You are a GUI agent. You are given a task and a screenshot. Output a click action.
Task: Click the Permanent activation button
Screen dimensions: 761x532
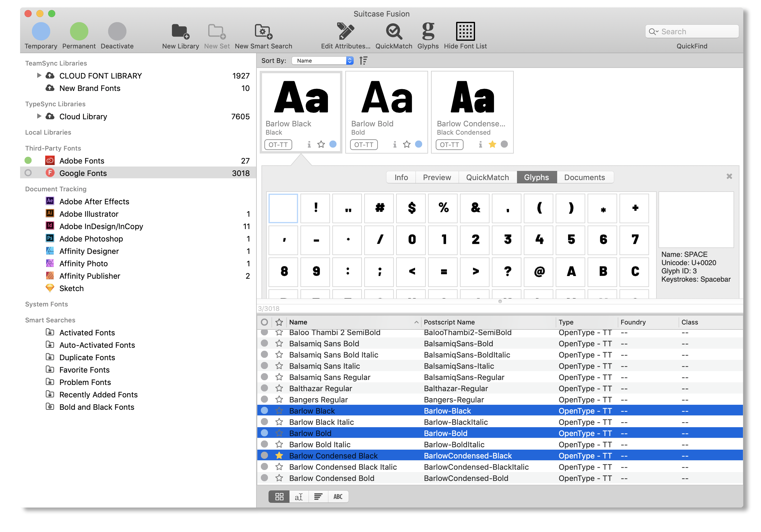[79, 32]
